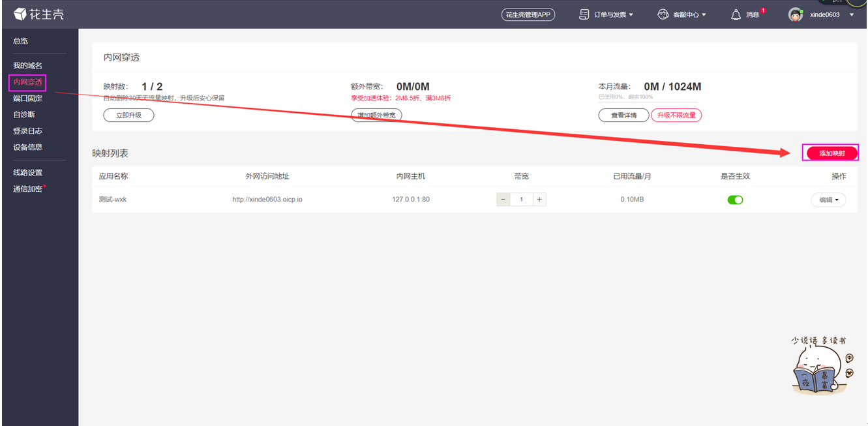Open the 订单与发票 receipt icon
Image resolution: width=868 pixels, height=426 pixels.
[584, 14]
